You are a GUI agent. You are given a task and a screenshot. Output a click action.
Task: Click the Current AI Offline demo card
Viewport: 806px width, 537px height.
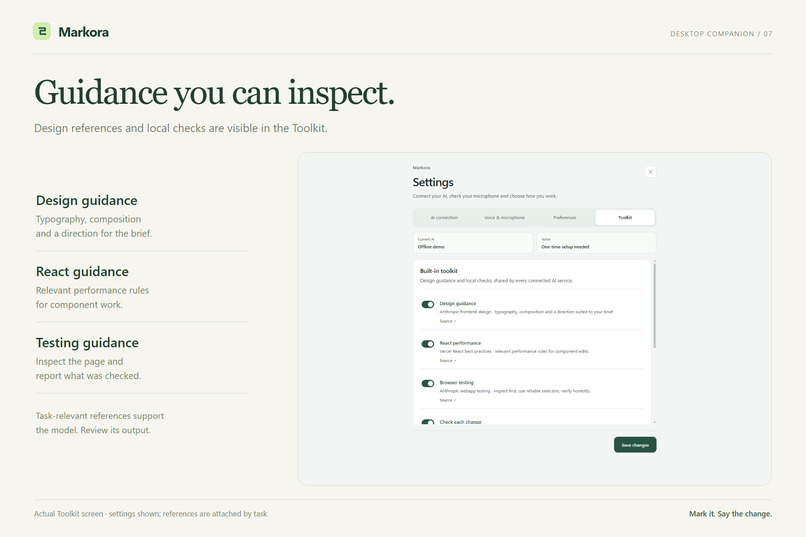pyautogui.click(x=473, y=243)
